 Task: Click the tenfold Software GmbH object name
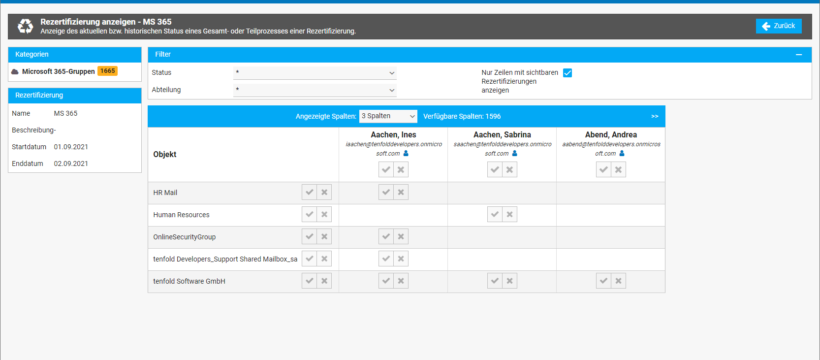click(x=189, y=282)
